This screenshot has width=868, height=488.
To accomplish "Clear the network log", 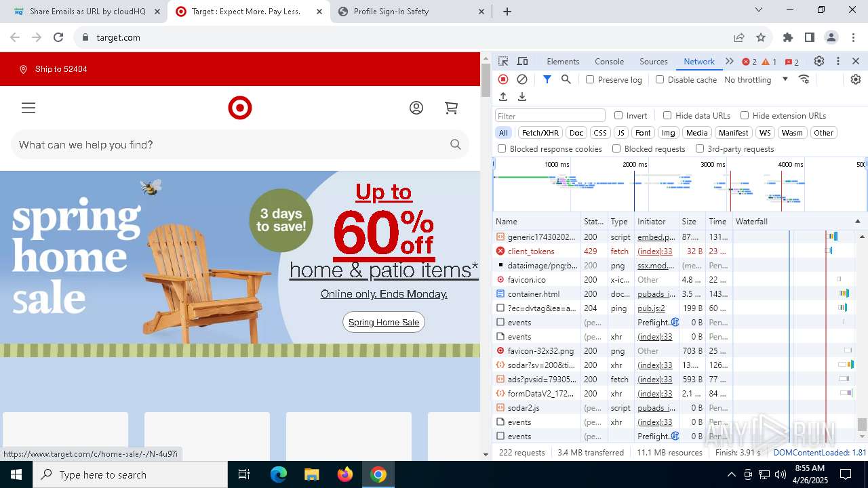I will [x=522, y=79].
